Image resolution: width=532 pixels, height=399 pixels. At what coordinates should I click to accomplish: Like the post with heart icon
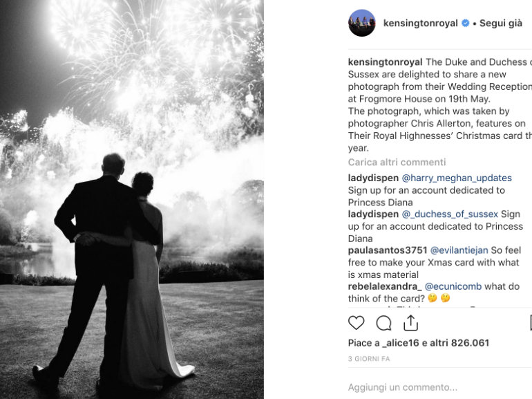click(x=357, y=323)
